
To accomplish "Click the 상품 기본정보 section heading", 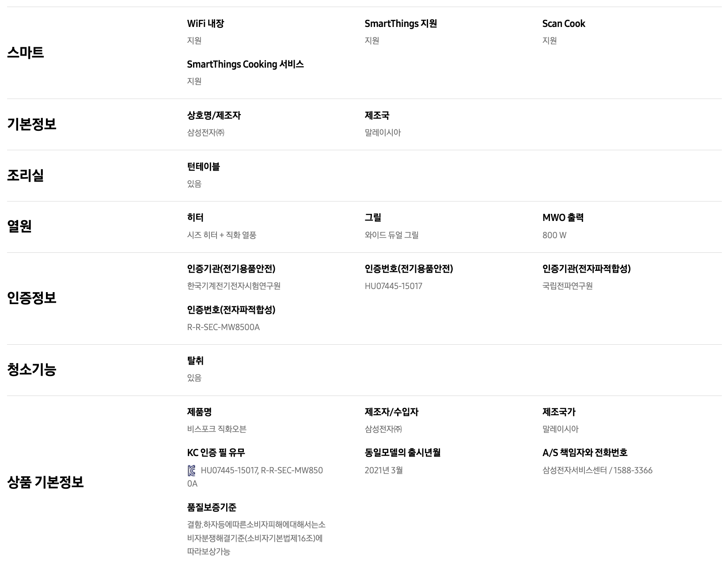I will click(x=45, y=482).
